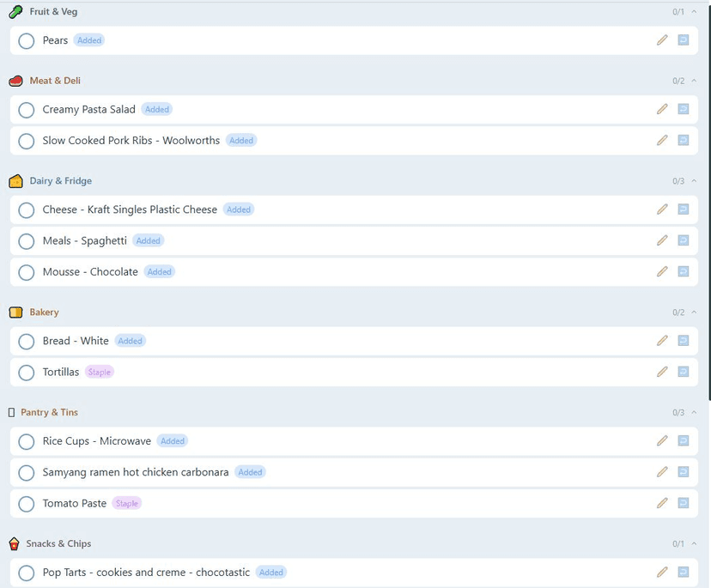Screen dimensions: 711x588
Task: Edit the Samyang ramen hot chicken carbonara item
Action: pyautogui.click(x=662, y=471)
